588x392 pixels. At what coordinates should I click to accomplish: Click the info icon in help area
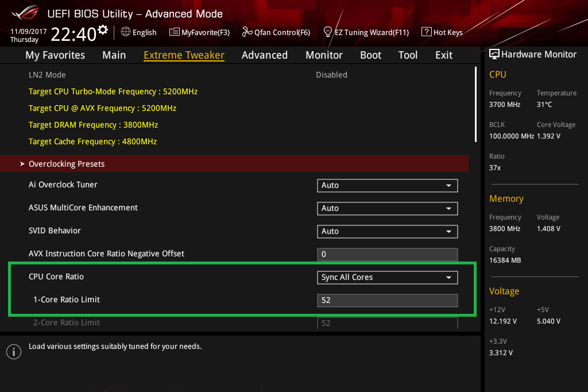coord(14,351)
